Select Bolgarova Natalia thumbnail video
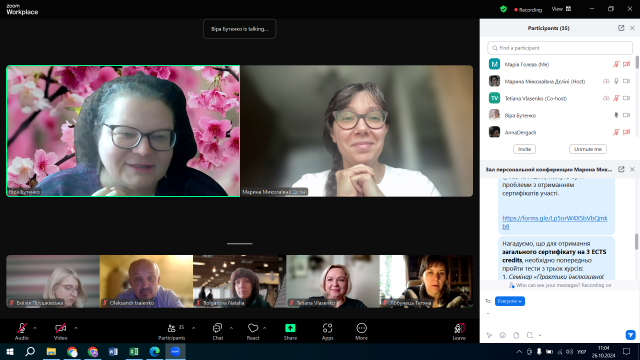Image resolution: width=640 pixels, height=360 pixels. [x=240, y=281]
